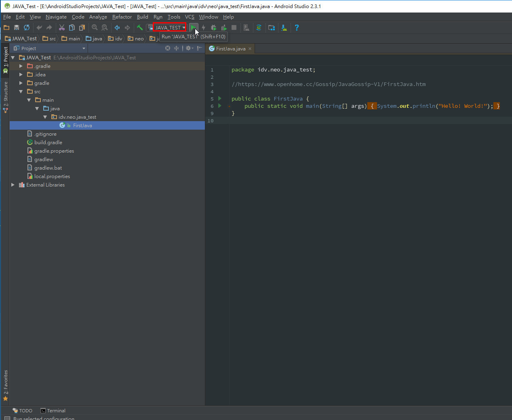Select gradlew.bat in project tree
The image size is (512, 420).
48,168
